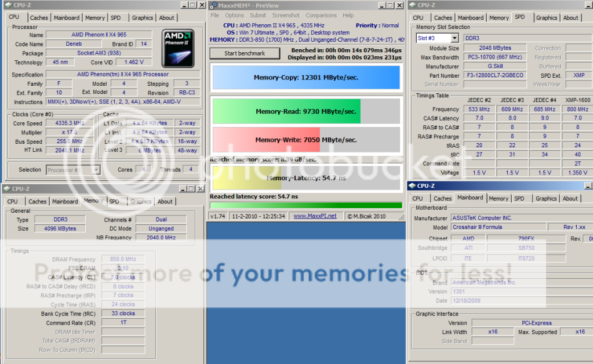593x364 pixels.
Task: Click the SPD Ext. value 'XMP'
Action: 579,75
